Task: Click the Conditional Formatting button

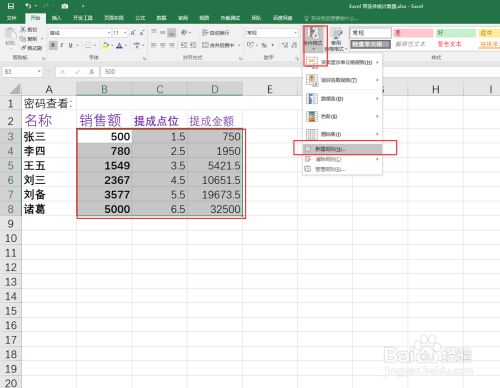Action: pos(313,39)
